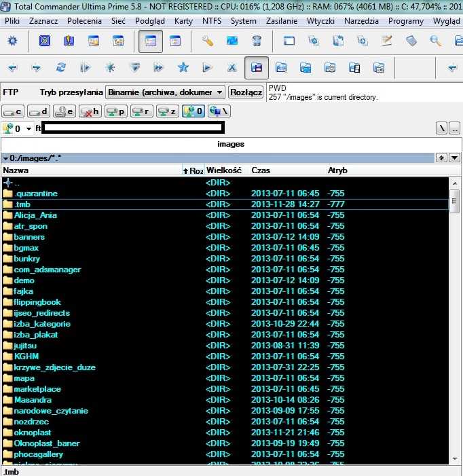Open the network neighborhood backslash drive button

click(x=219, y=111)
